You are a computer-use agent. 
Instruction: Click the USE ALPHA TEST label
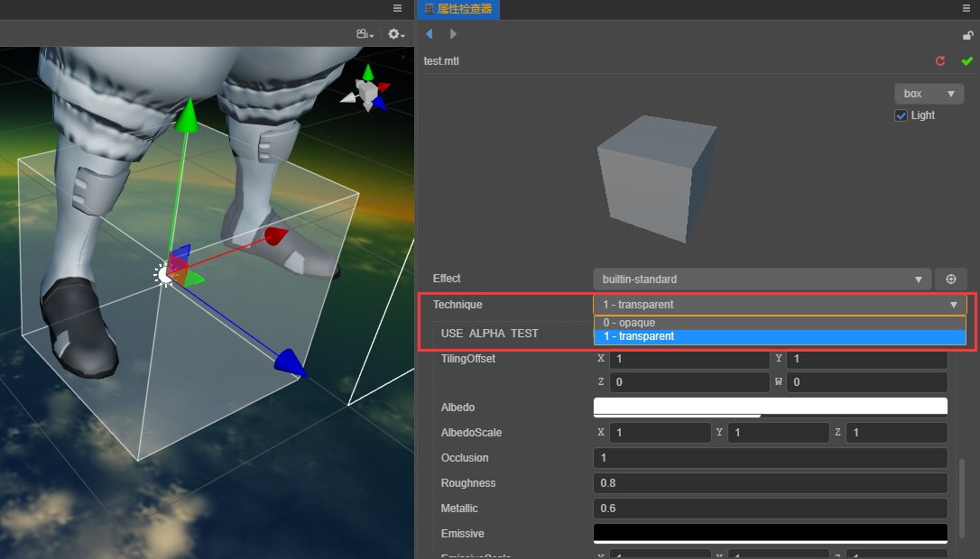489,334
